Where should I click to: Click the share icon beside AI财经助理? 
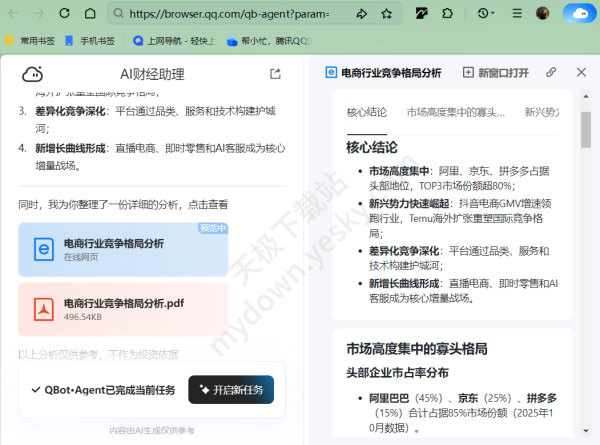tap(276, 74)
